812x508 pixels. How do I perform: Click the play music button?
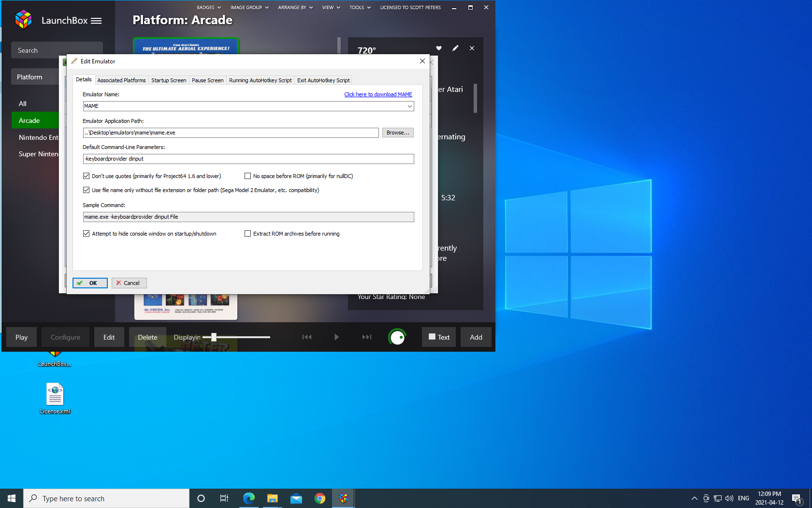point(336,337)
